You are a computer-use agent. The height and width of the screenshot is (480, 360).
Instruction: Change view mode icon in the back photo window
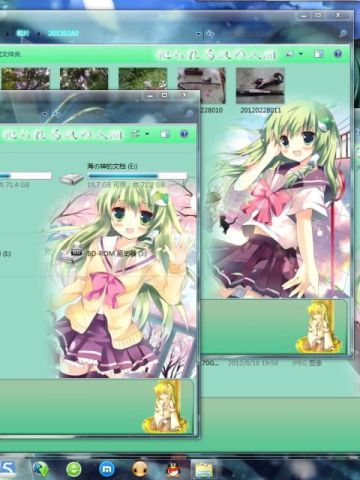(x=289, y=54)
